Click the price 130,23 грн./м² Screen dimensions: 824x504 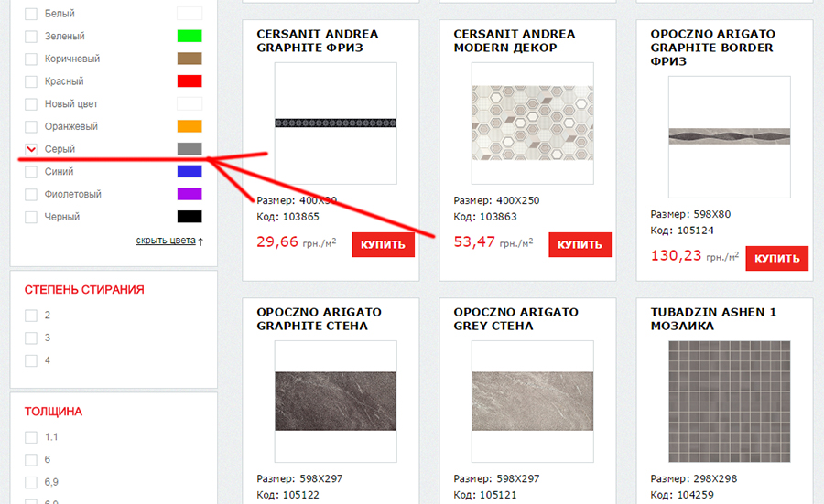click(695, 256)
